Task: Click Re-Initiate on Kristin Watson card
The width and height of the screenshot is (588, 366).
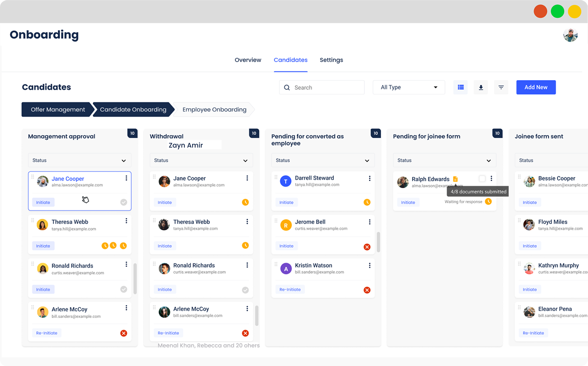Action: (x=290, y=290)
